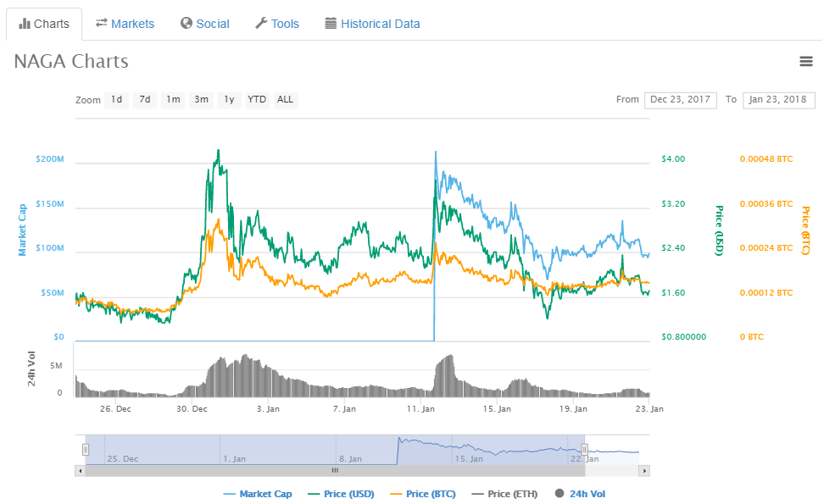
Task: Open the chart hamburger menu icon
Action: [805, 62]
